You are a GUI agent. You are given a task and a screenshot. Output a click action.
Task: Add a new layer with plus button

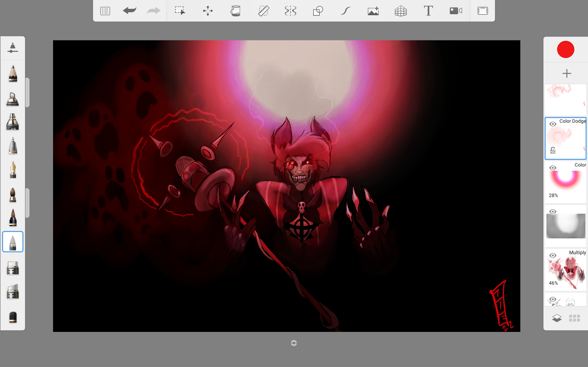[567, 73]
